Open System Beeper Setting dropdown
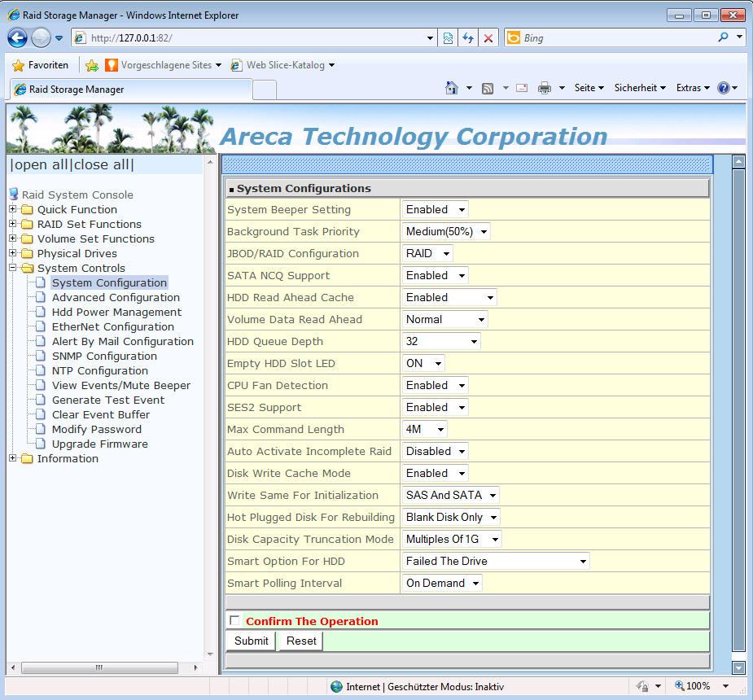 tap(435, 209)
